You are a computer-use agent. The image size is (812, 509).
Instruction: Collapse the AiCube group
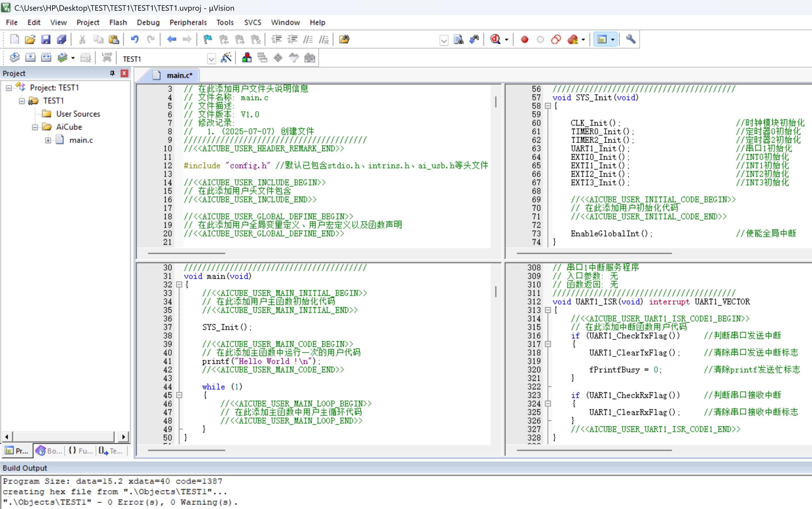(35, 127)
